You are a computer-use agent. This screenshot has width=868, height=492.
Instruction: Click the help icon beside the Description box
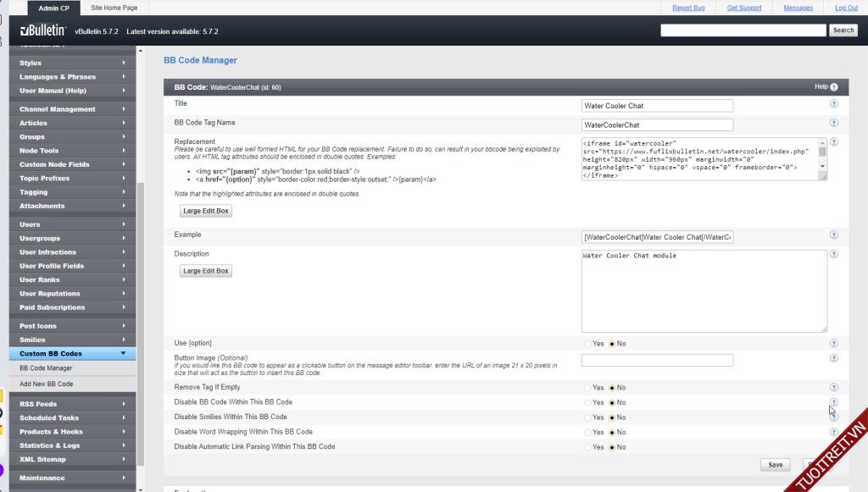click(x=833, y=254)
